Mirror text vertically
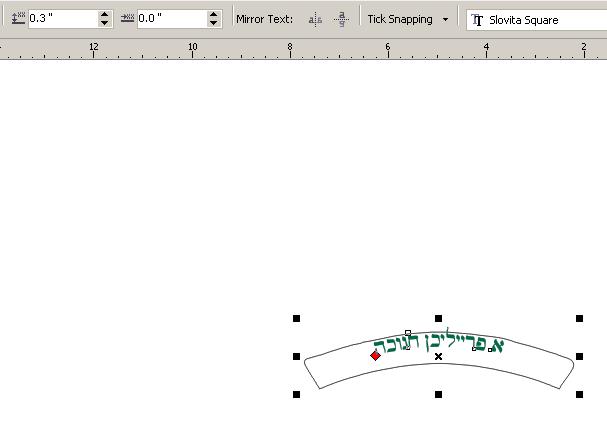 pyautogui.click(x=341, y=19)
